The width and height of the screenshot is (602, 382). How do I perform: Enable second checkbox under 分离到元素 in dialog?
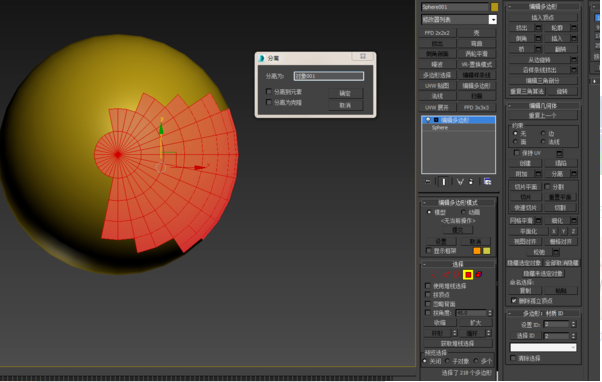[x=269, y=102]
